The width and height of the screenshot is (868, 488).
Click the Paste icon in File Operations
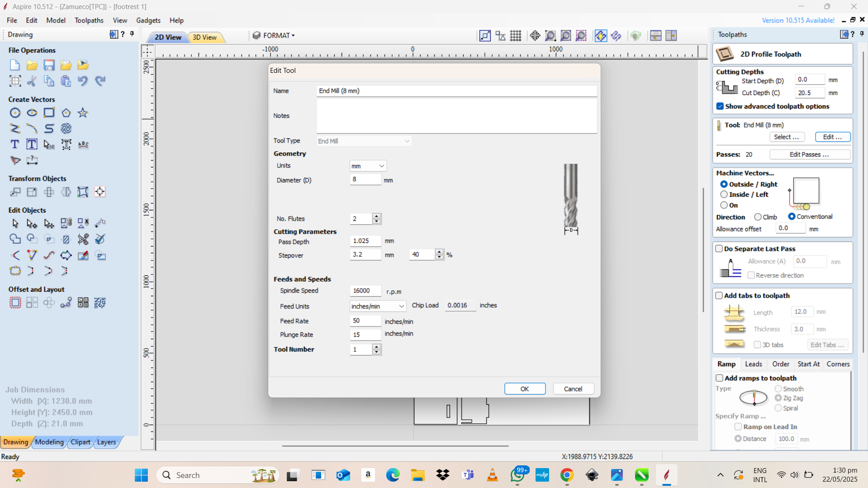[x=66, y=81]
